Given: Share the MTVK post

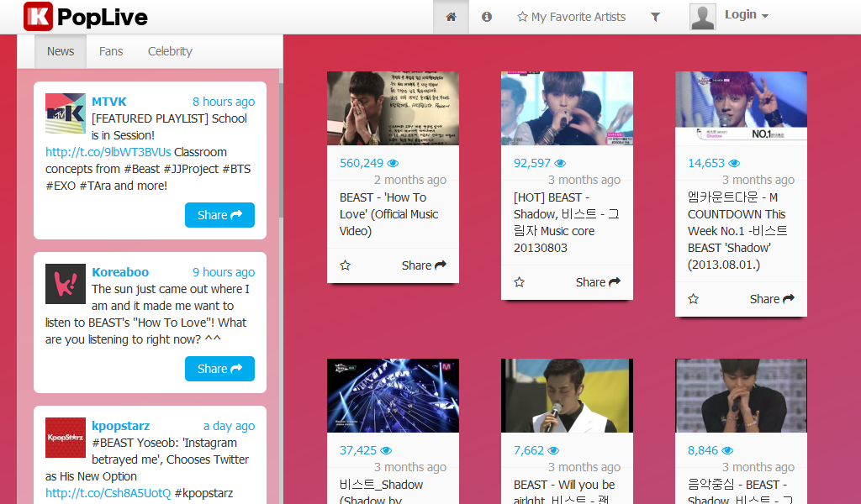Looking at the screenshot, I should [219, 215].
